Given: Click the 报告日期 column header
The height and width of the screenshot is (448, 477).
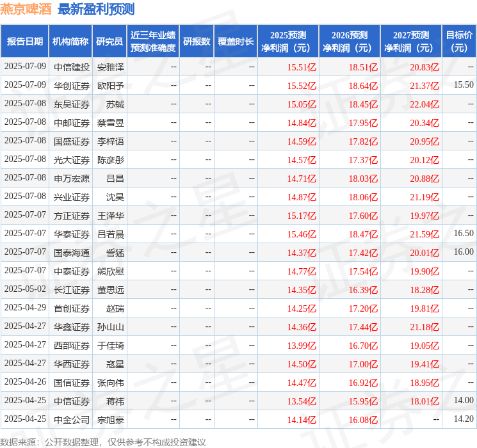Looking at the screenshot, I should coord(24,42).
